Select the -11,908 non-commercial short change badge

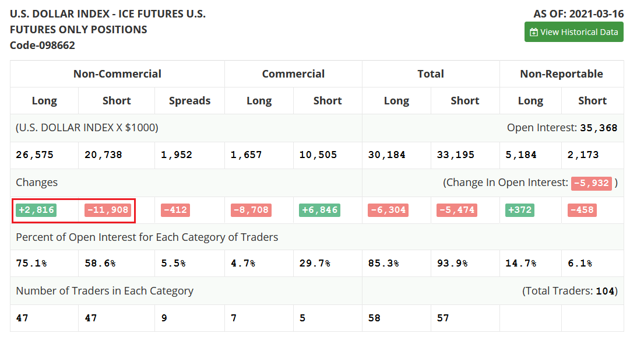(x=108, y=210)
